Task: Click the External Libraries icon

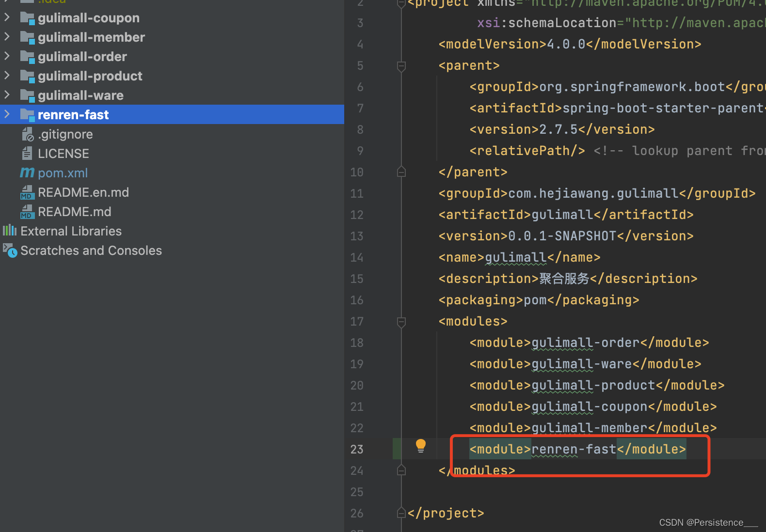Action: 10,230
